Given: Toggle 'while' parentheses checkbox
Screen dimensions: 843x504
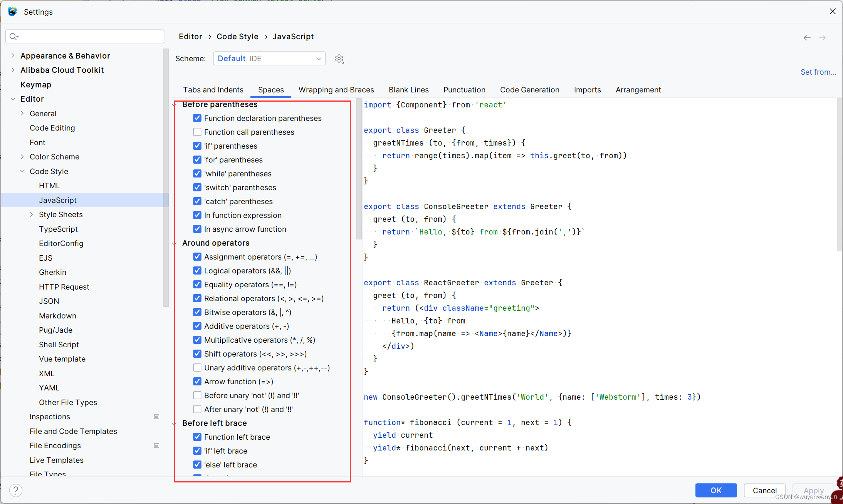Looking at the screenshot, I should tap(197, 174).
